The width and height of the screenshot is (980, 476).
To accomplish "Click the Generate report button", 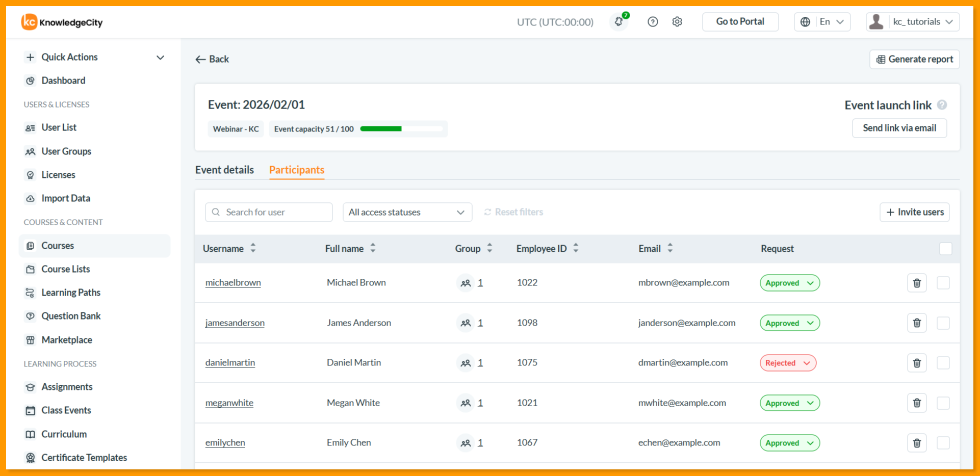I will click(915, 59).
